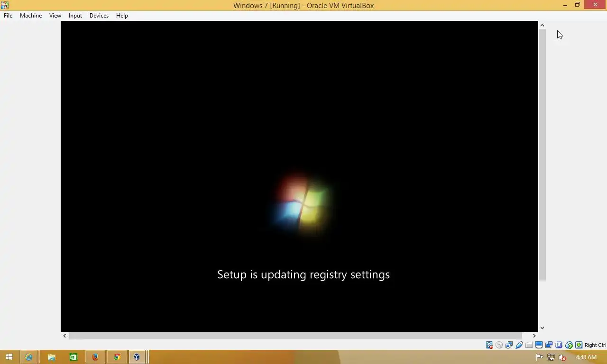This screenshot has width=607, height=364.
Task: Click the horizontal scrollbar left arrow
Action: pyautogui.click(x=64, y=336)
